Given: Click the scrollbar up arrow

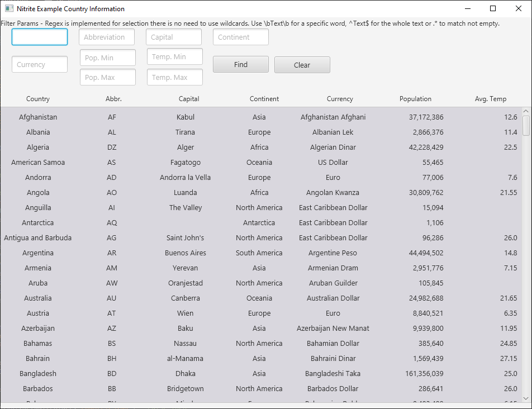Looking at the screenshot, I should click(526, 111).
